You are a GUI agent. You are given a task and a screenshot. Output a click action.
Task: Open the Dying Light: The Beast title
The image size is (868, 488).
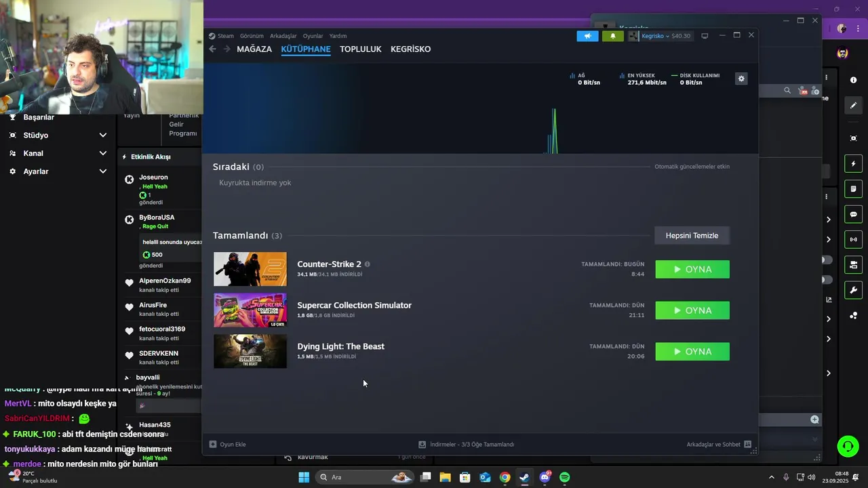click(x=340, y=346)
